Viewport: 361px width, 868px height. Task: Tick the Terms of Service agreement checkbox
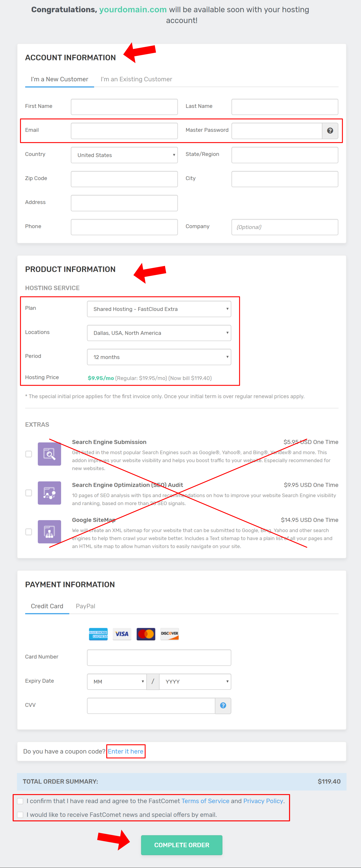click(20, 801)
